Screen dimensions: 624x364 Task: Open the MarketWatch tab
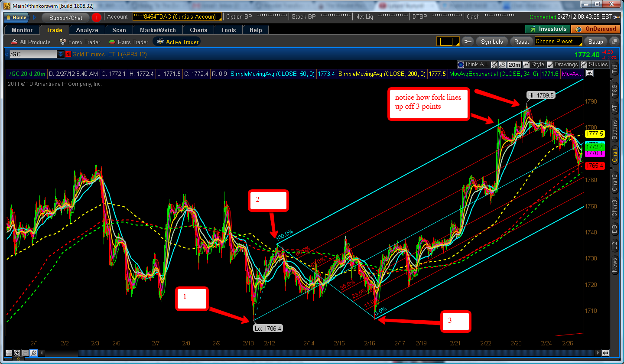pos(158,30)
